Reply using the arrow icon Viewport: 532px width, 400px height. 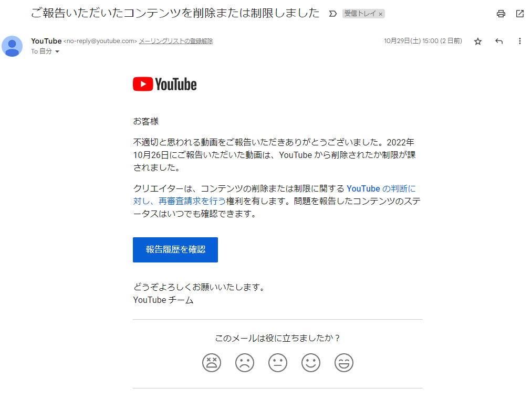pyautogui.click(x=499, y=41)
